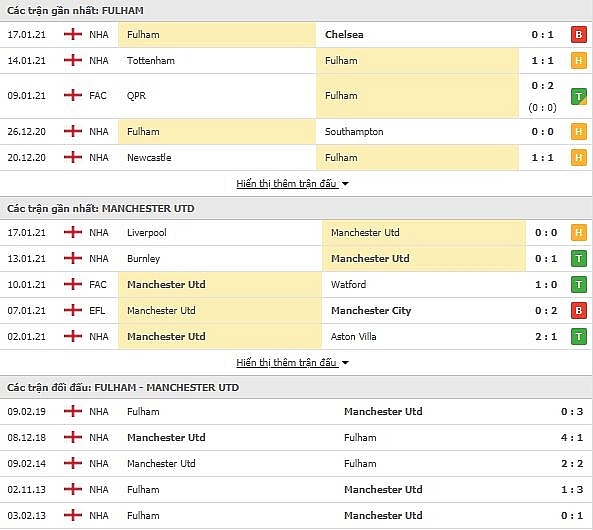
Task: Click the green T badge for Aston Villa match
Action: [x=579, y=337]
